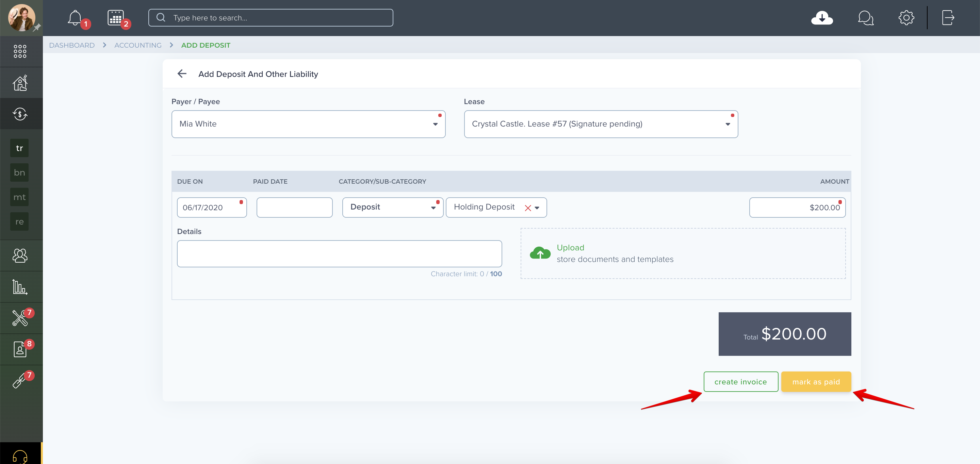Open the Lease dropdown (Crystal Castle)
This screenshot has width=980, height=464.
pos(601,124)
